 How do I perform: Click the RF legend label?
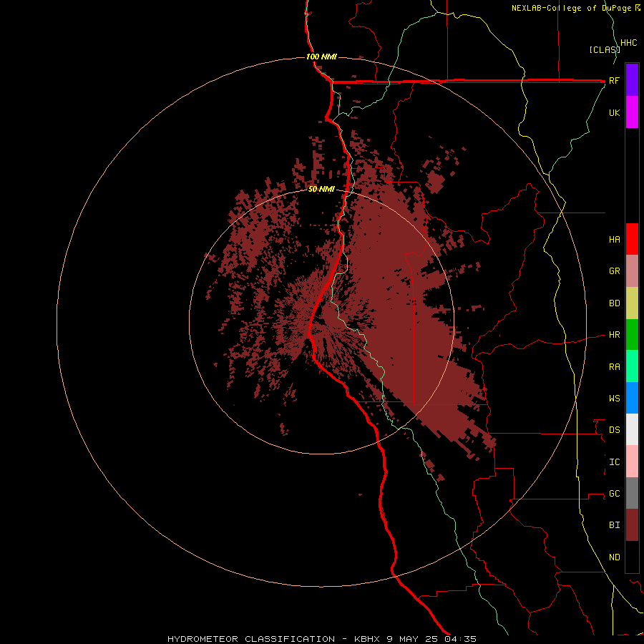[x=614, y=80]
